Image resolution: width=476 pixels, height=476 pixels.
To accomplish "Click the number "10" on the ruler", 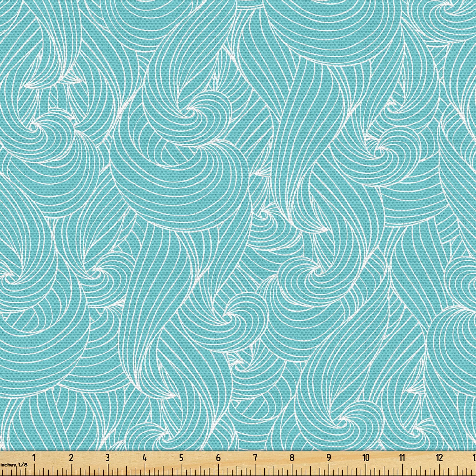I will point(366,457).
